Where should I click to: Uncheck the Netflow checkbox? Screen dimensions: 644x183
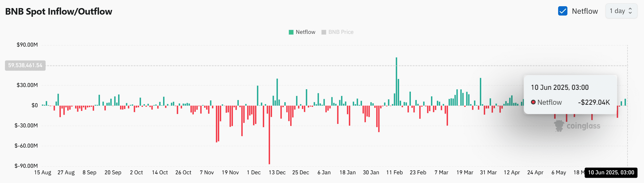pos(562,11)
